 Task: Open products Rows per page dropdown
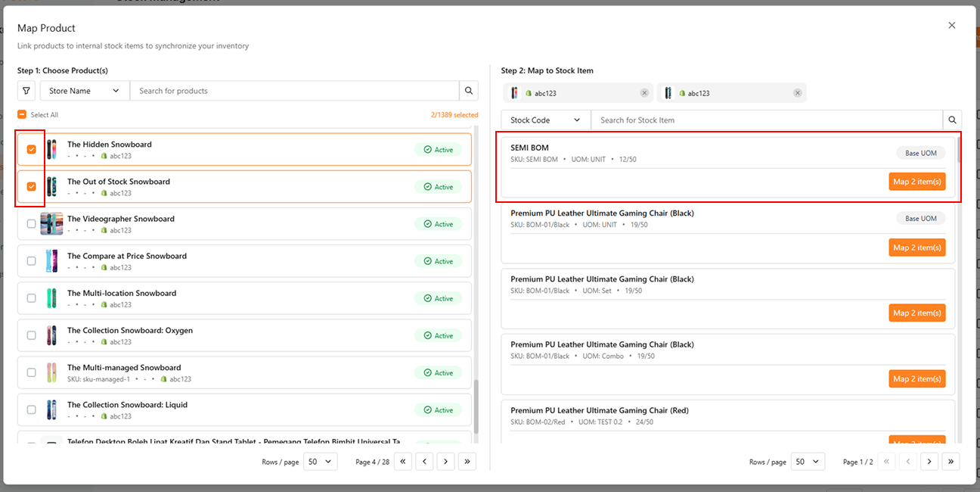(321, 462)
